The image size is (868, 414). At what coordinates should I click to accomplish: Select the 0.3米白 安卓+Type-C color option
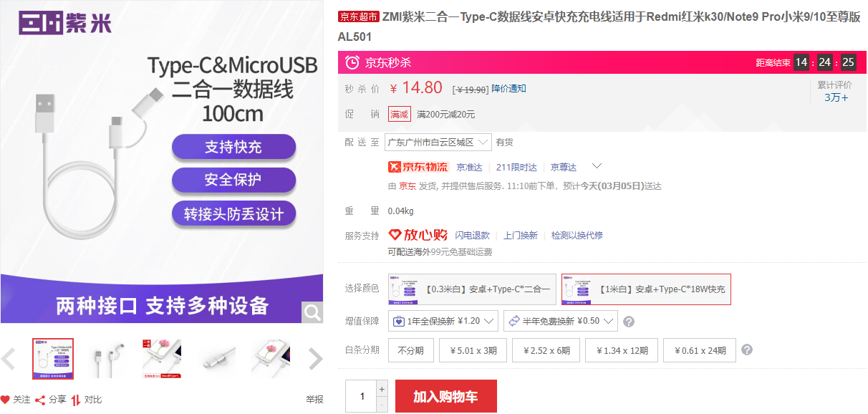[472, 289]
